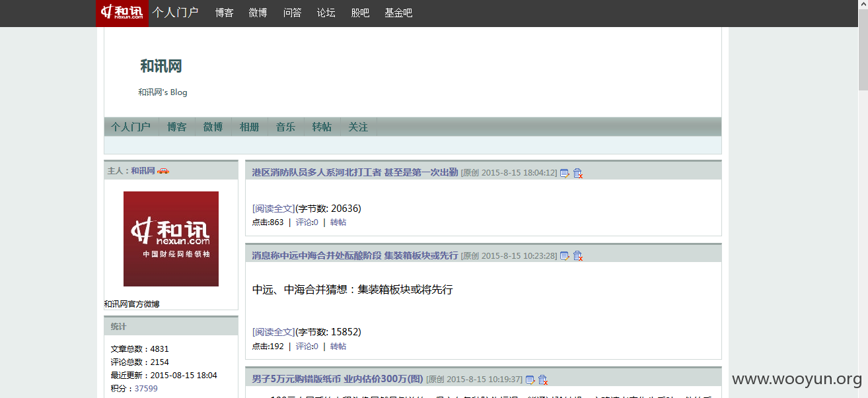Open comments of post with 192 clicks
This screenshot has width=868, height=398.
click(307, 347)
